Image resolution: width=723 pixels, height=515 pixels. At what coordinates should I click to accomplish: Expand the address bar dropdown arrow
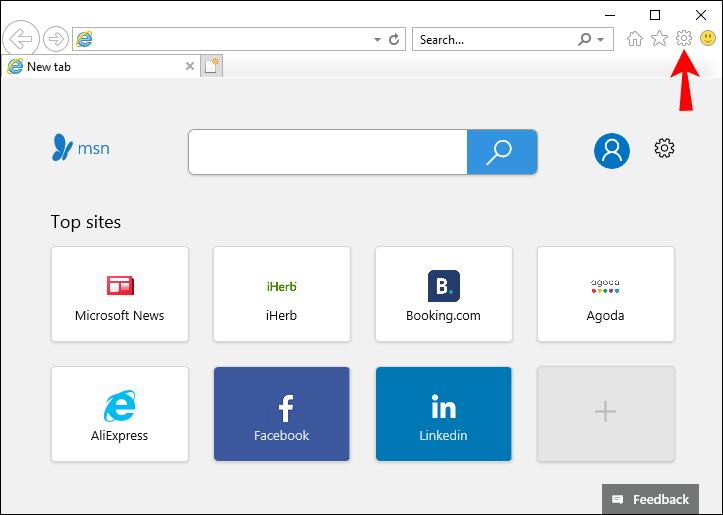point(377,40)
